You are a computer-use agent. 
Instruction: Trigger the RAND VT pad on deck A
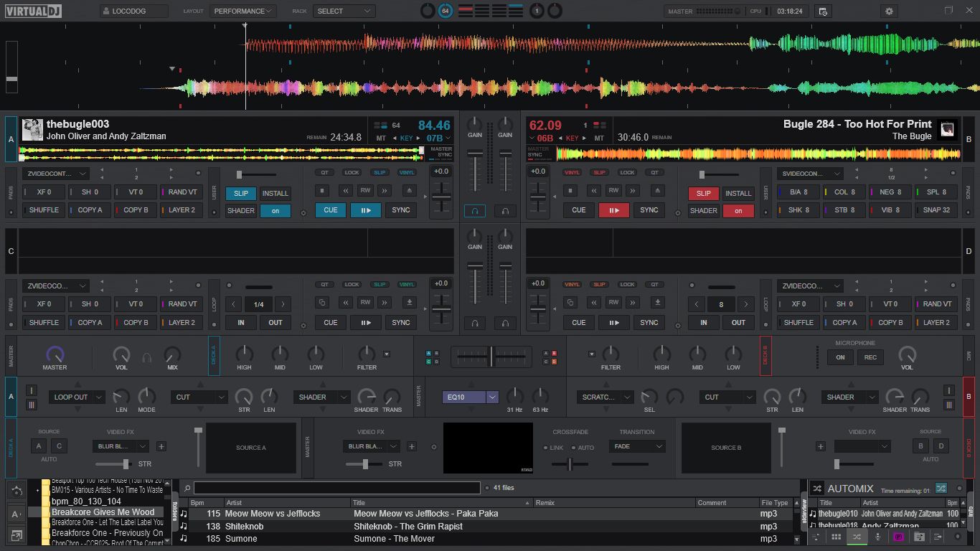(x=182, y=192)
